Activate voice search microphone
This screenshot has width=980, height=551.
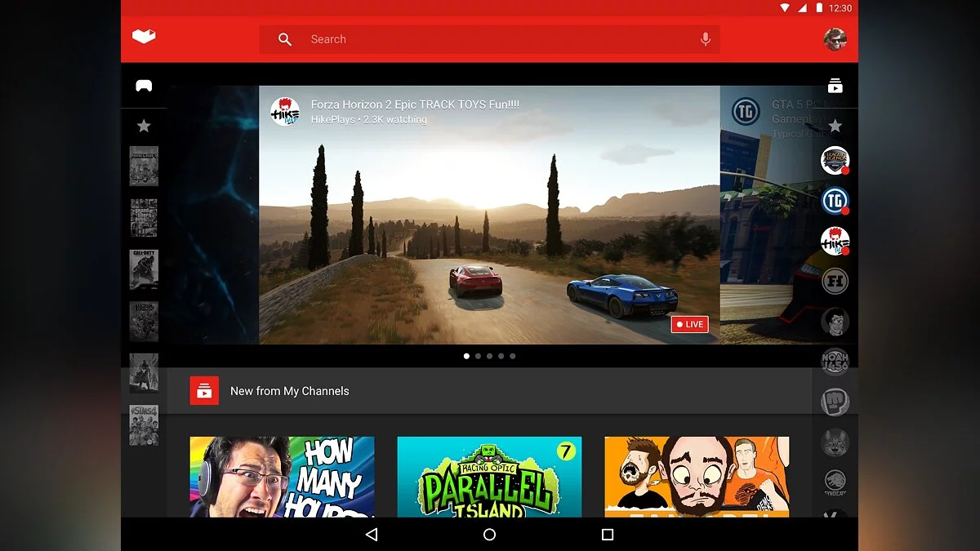point(706,39)
